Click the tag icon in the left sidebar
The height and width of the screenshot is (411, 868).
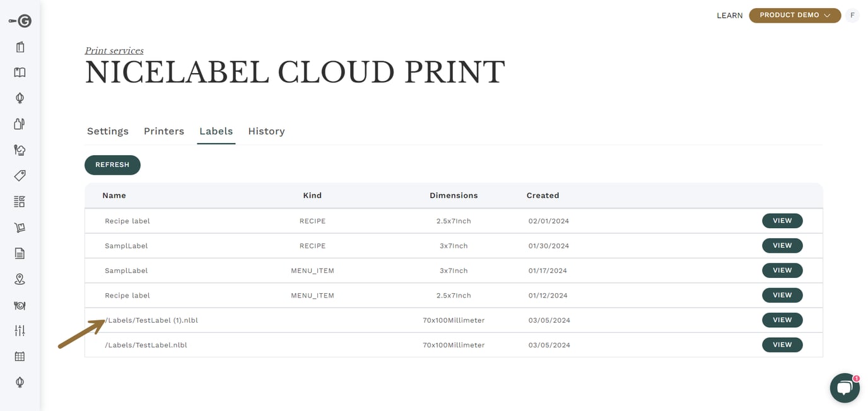tap(19, 175)
